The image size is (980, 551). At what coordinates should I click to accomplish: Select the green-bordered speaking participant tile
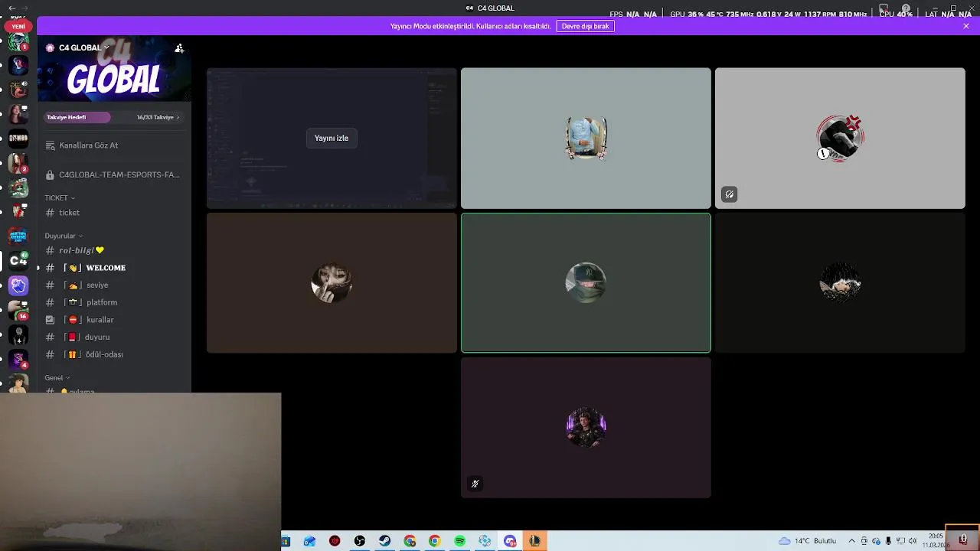586,282
